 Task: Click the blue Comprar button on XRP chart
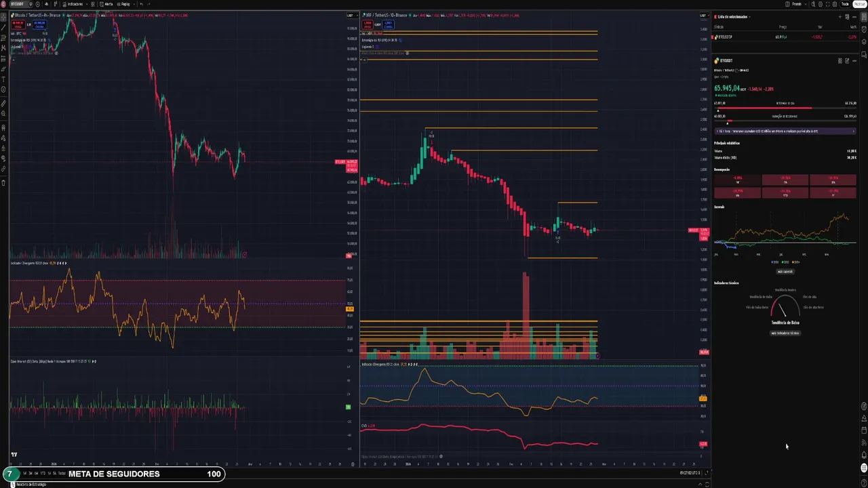388,24
